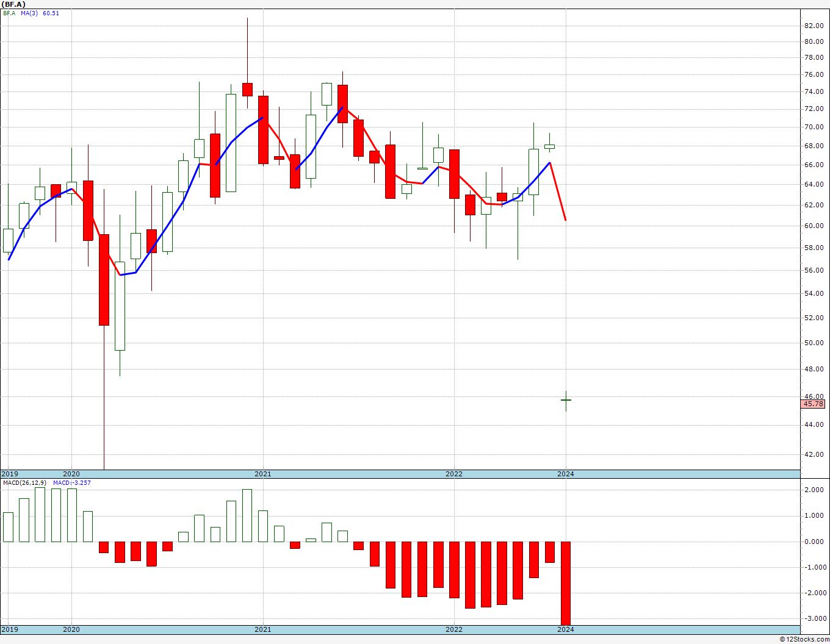Select the 76.00 price axis label
830x644 pixels.
(x=814, y=75)
